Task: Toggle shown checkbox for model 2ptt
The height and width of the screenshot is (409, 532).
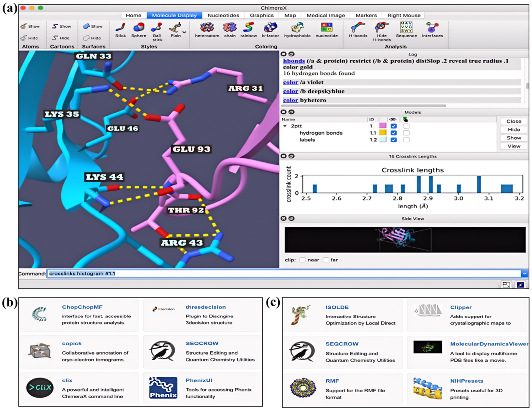Action: click(x=394, y=126)
